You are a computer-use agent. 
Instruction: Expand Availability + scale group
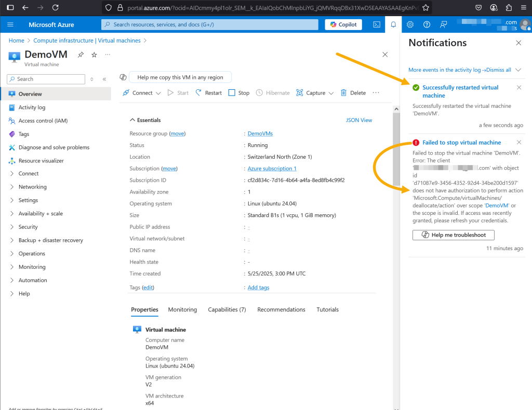pyautogui.click(x=12, y=213)
